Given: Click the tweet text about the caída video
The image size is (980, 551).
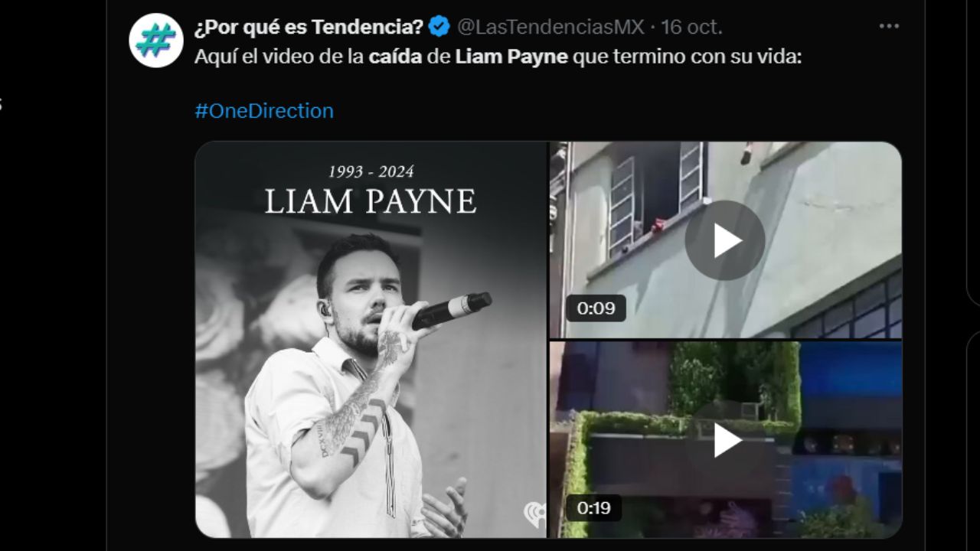Looking at the screenshot, I should click(x=498, y=57).
